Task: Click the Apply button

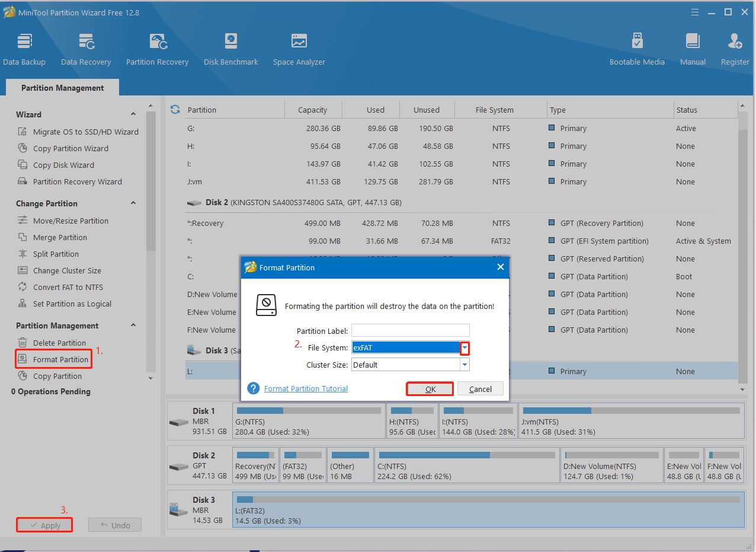Action: [x=44, y=525]
